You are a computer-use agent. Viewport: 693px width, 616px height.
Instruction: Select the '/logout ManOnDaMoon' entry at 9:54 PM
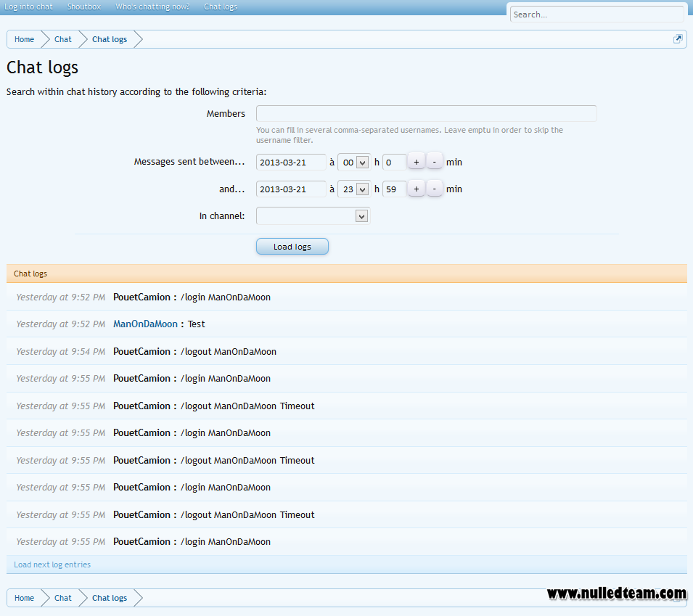point(229,352)
